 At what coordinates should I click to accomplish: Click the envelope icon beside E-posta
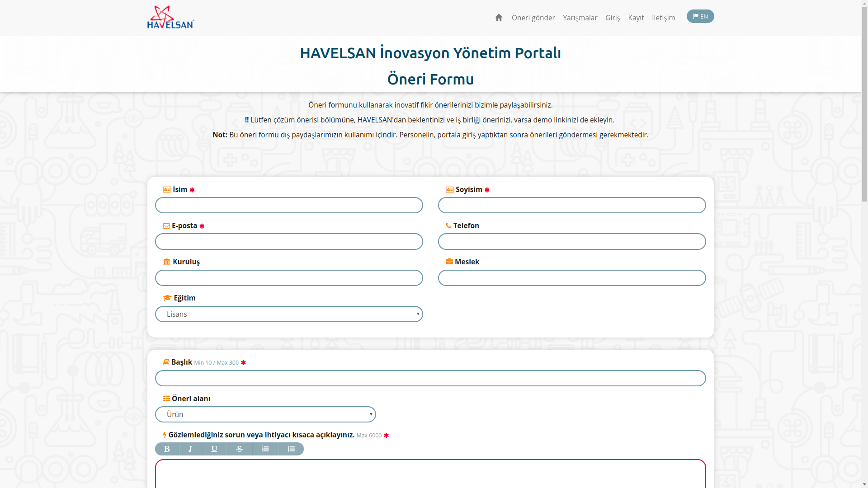pyautogui.click(x=166, y=226)
